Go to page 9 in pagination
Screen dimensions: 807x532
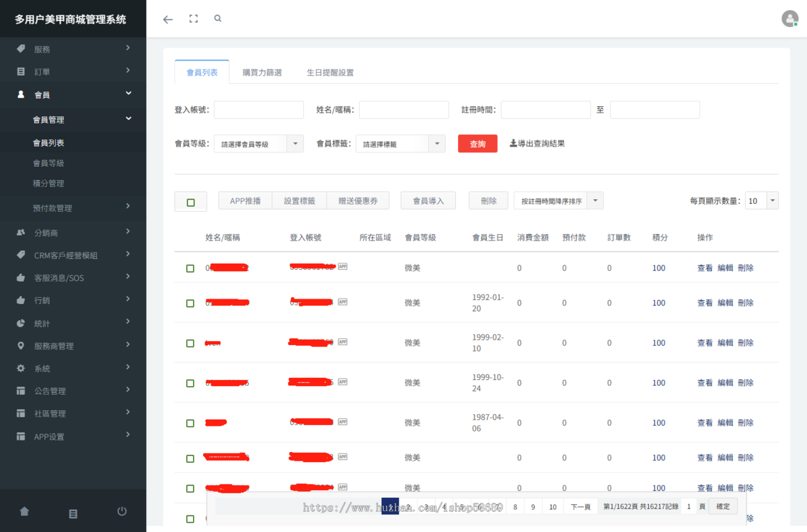(533, 507)
